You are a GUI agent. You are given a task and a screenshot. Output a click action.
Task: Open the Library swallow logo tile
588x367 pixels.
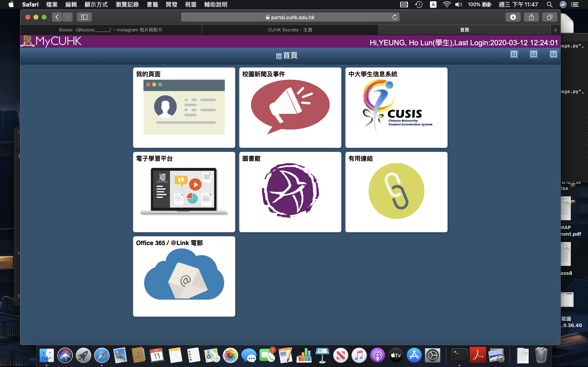pyautogui.click(x=290, y=191)
